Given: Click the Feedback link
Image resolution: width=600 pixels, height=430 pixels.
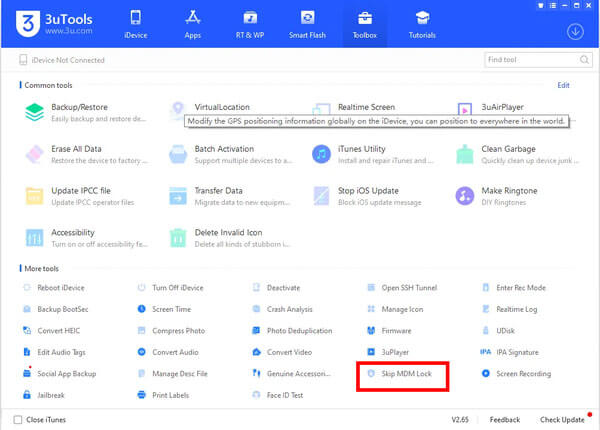Looking at the screenshot, I should (x=504, y=419).
